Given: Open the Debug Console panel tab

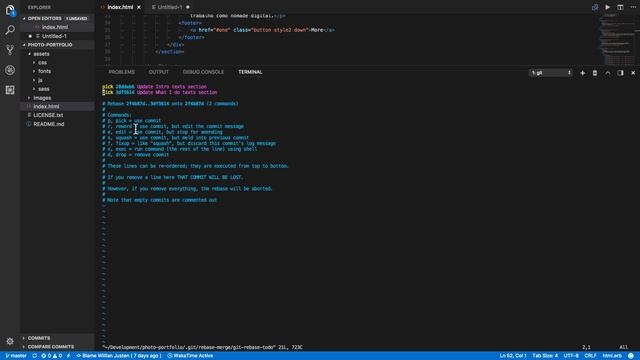Looking at the screenshot, I should point(203,72).
